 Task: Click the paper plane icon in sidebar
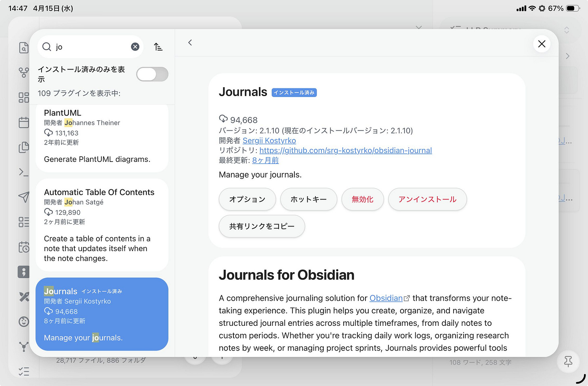coord(24,197)
